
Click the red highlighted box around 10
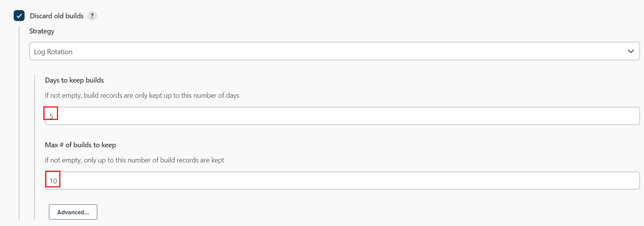53,179
